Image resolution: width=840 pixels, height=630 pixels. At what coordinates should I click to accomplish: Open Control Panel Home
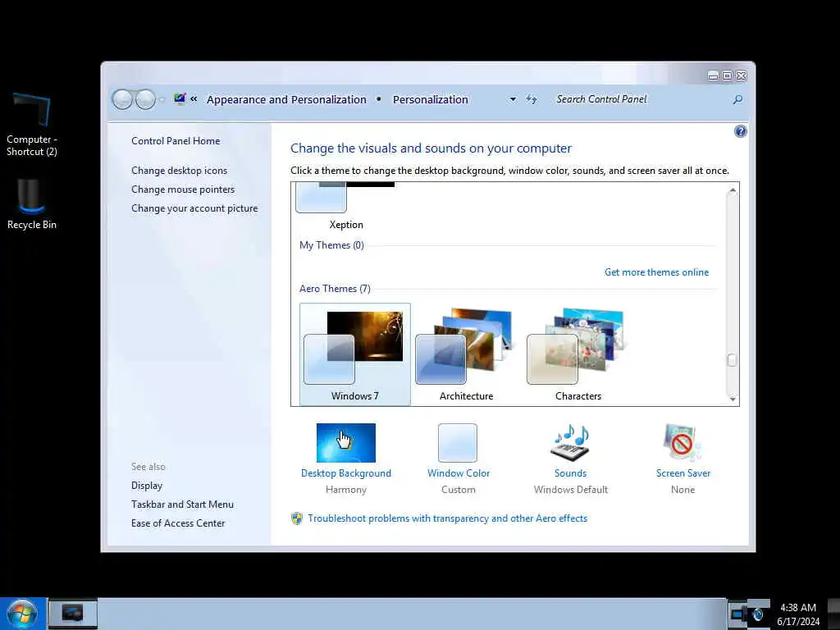pos(176,141)
